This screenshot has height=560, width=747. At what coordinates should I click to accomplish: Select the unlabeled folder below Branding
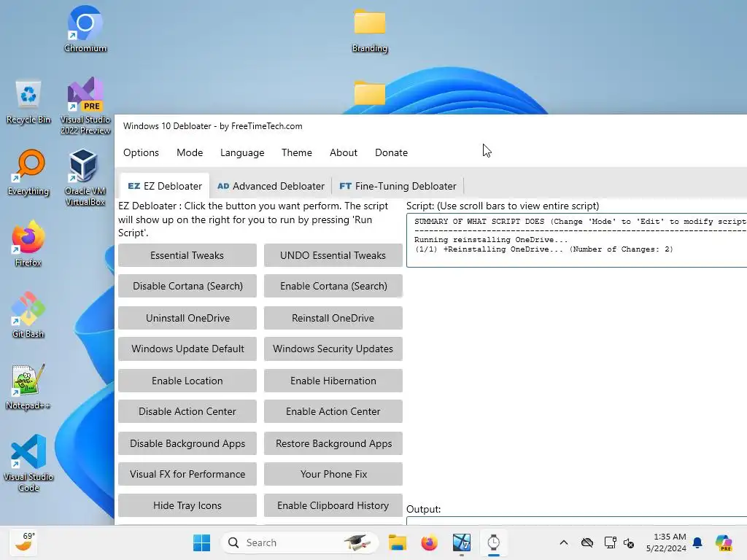(x=370, y=93)
